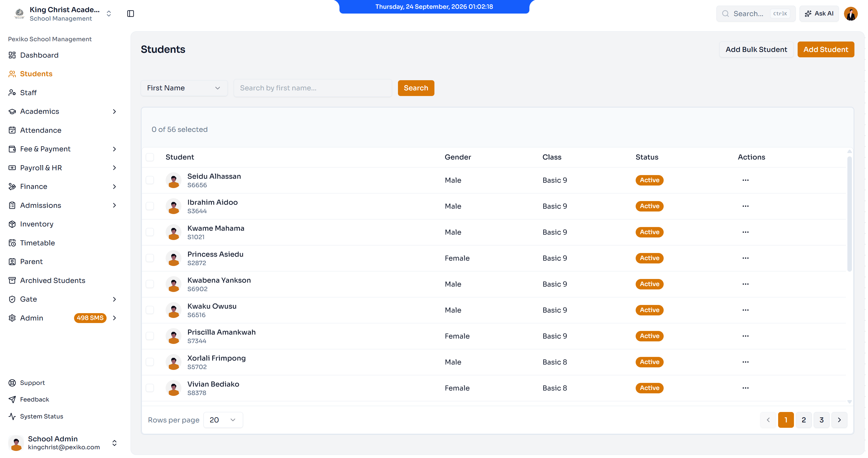Open actions menu for Vivian Bediako
Screen dimensions: 868x458
coord(745,388)
